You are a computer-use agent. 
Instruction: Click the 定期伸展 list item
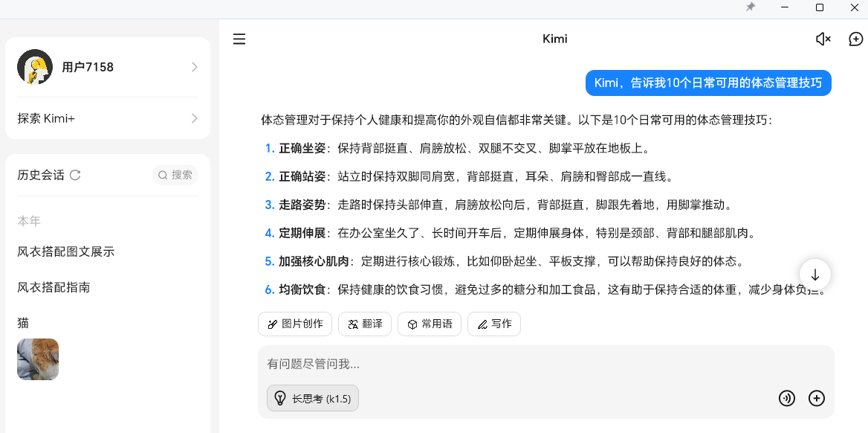click(x=510, y=233)
